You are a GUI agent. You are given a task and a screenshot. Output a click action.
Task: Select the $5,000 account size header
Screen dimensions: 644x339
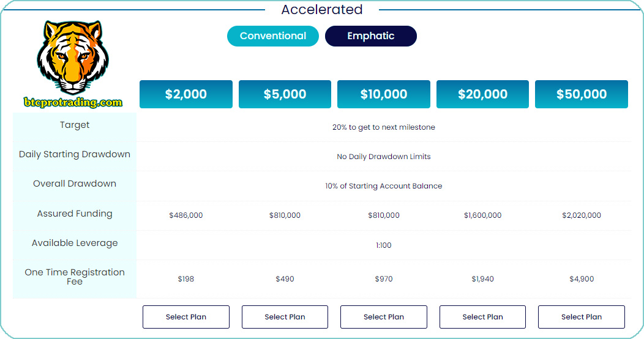point(285,94)
